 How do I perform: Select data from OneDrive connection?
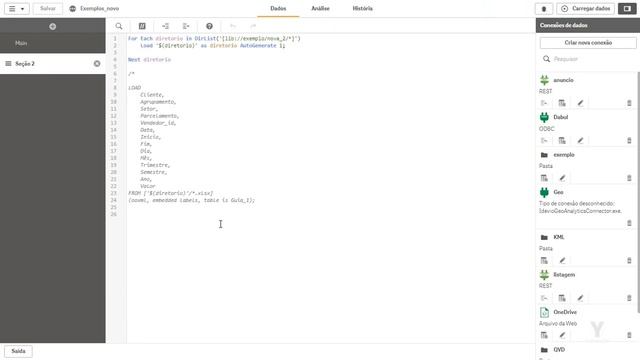point(544,335)
